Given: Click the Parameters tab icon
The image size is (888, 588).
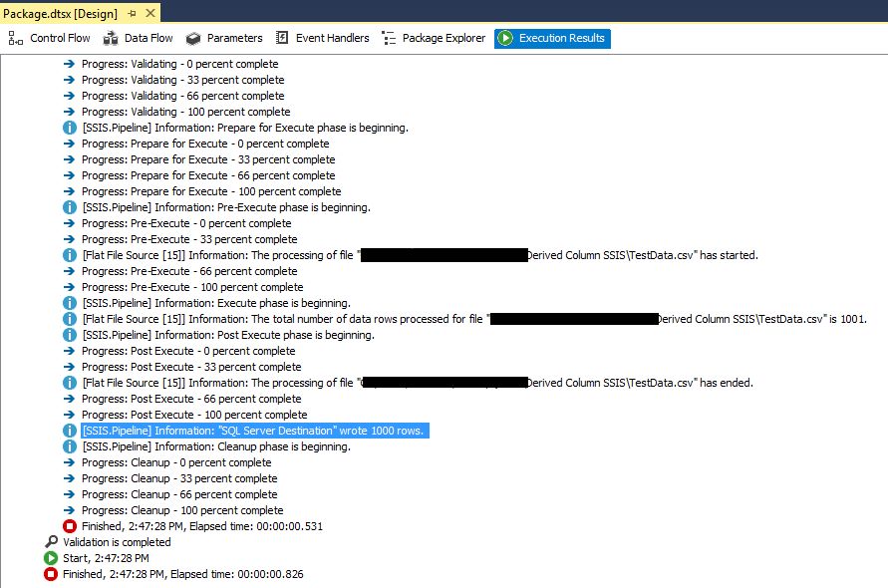Looking at the screenshot, I should coord(193,39).
